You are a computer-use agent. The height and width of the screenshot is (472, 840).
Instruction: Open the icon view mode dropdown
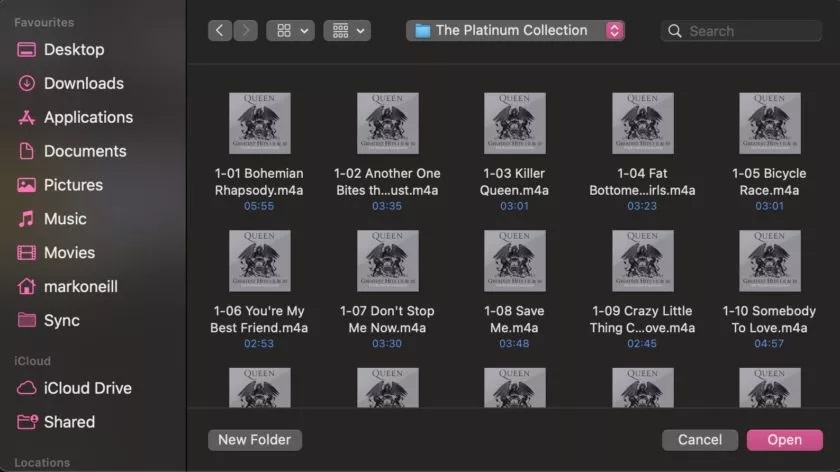point(291,31)
